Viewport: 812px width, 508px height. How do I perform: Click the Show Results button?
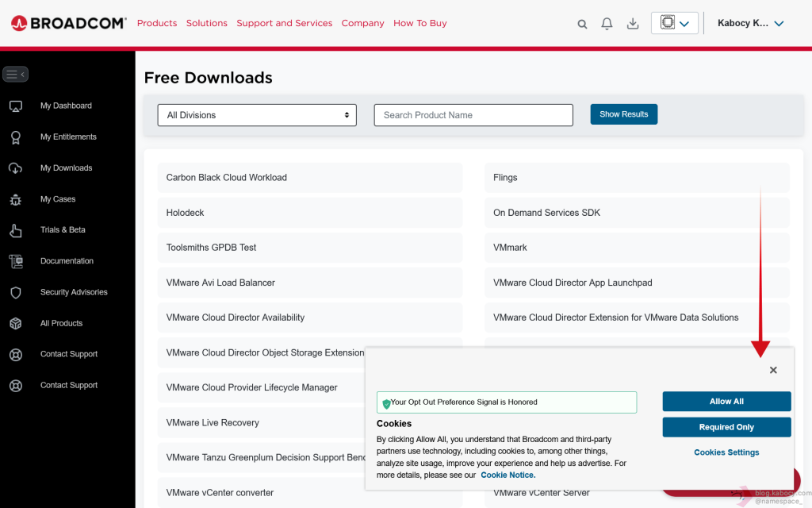623,114
